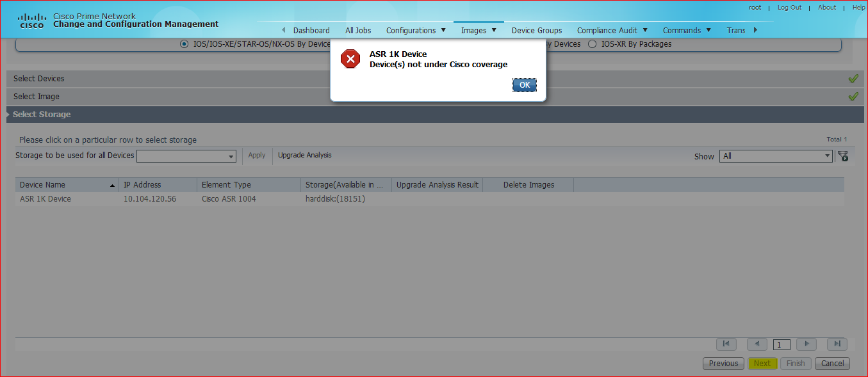This screenshot has width=868, height=377.
Task: Click Device Name sort arrow
Action: [113, 186]
